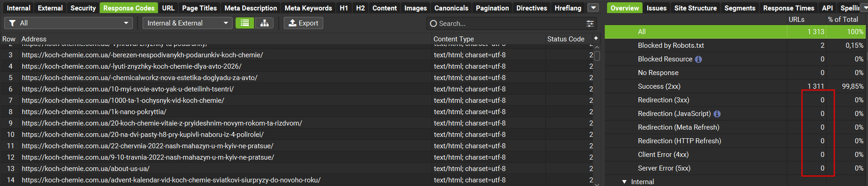Switch to tree (site structure) view
The image size is (868, 186).
pos(264,23)
